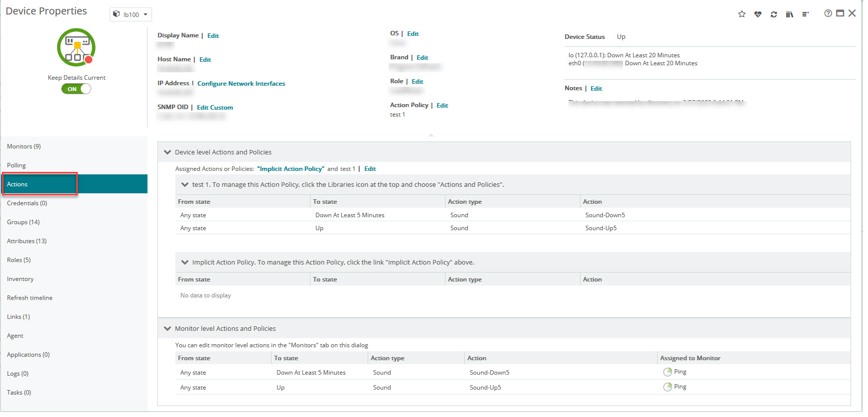The height and width of the screenshot is (417, 868).
Task: Click the "Assigned to Monitor" column header
Action: click(x=690, y=358)
